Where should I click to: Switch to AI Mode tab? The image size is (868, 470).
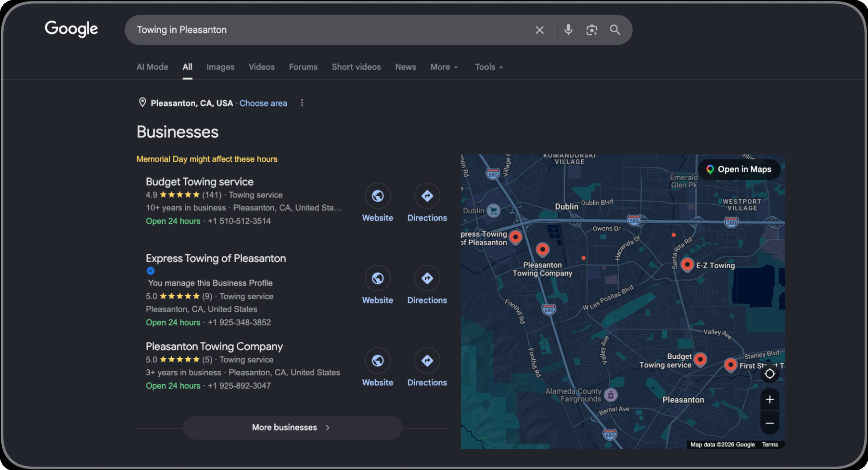[153, 67]
